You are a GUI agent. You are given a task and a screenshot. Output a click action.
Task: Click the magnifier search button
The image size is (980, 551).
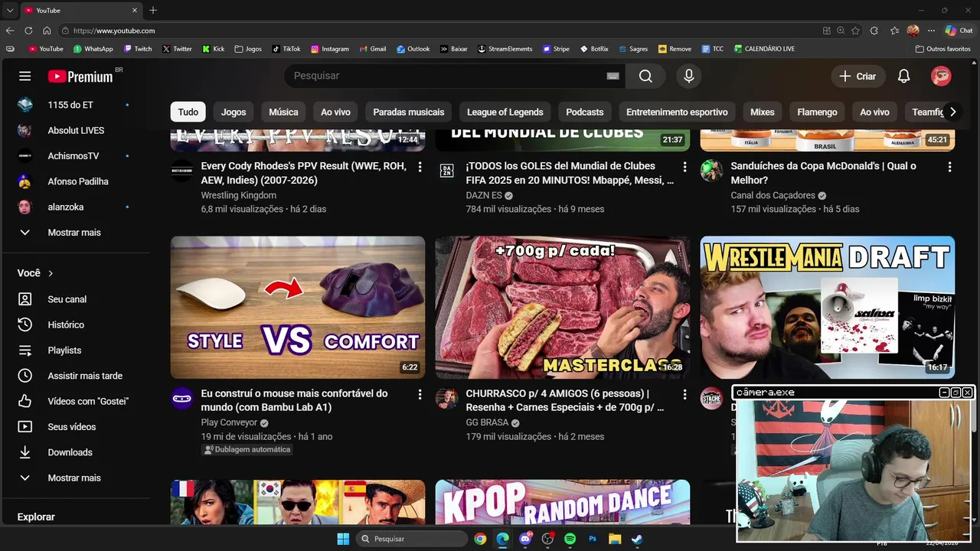pyautogui.click(x=645, y=76)
